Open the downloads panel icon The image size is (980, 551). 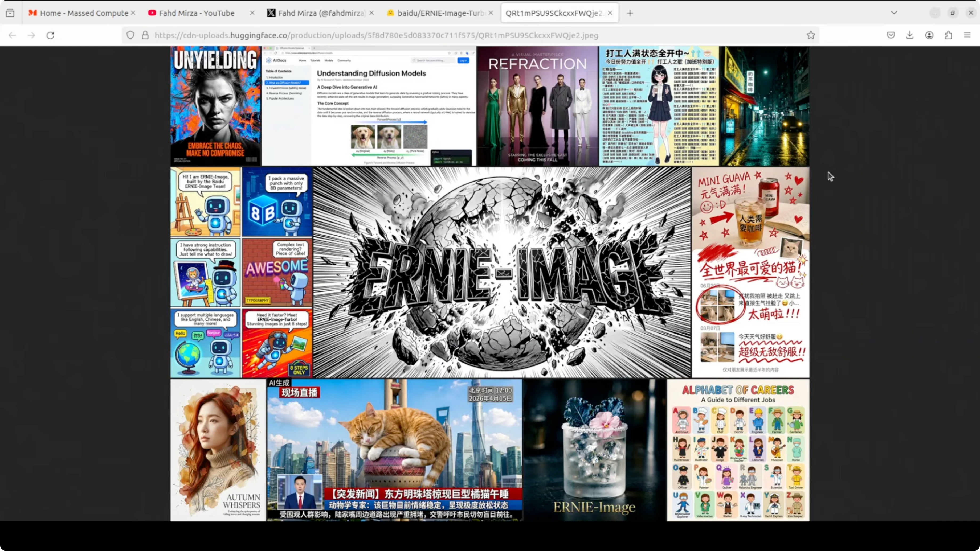[x=910, y=35]
